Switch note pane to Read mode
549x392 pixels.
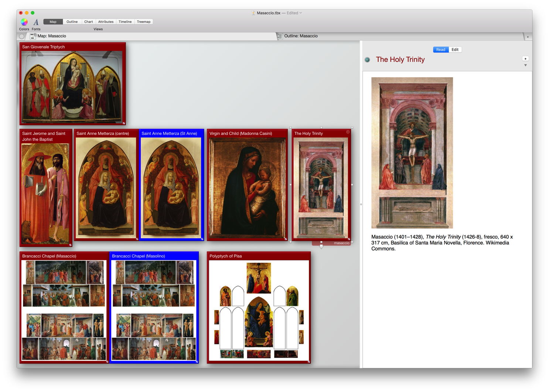tap(440, 50)
